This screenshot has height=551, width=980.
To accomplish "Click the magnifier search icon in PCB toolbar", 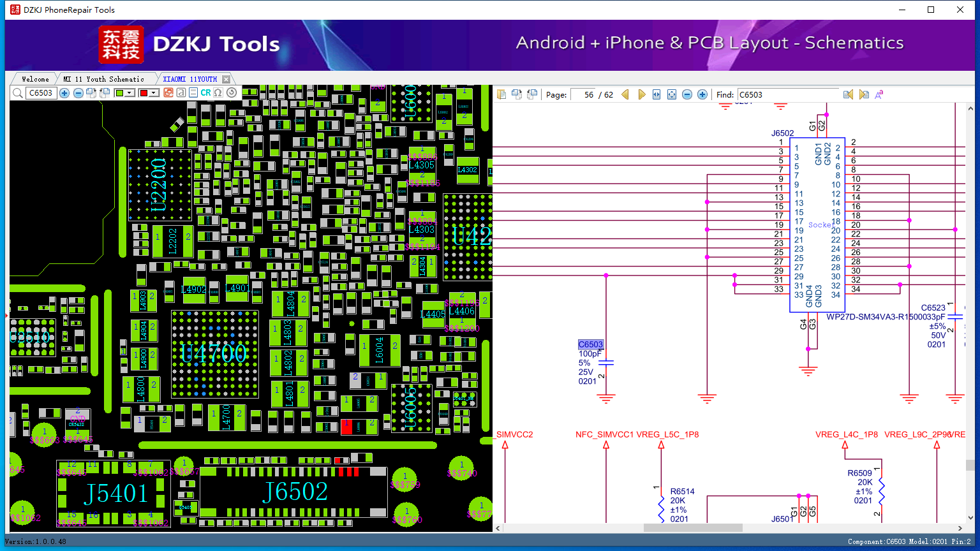I will (x=17, y=93).
